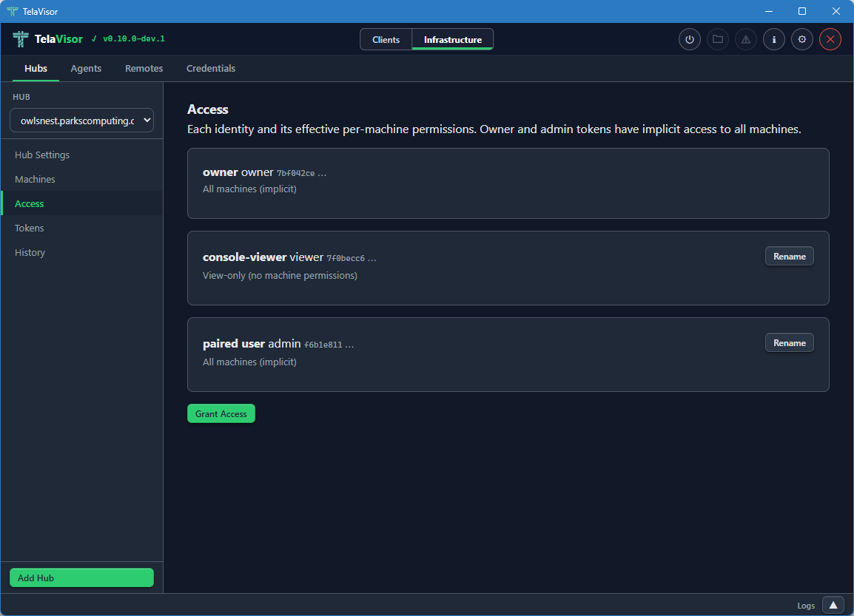This screenshot has height=616, width=854.
Task: Switch to the Agents tab
Action: (x=86, y=68)
